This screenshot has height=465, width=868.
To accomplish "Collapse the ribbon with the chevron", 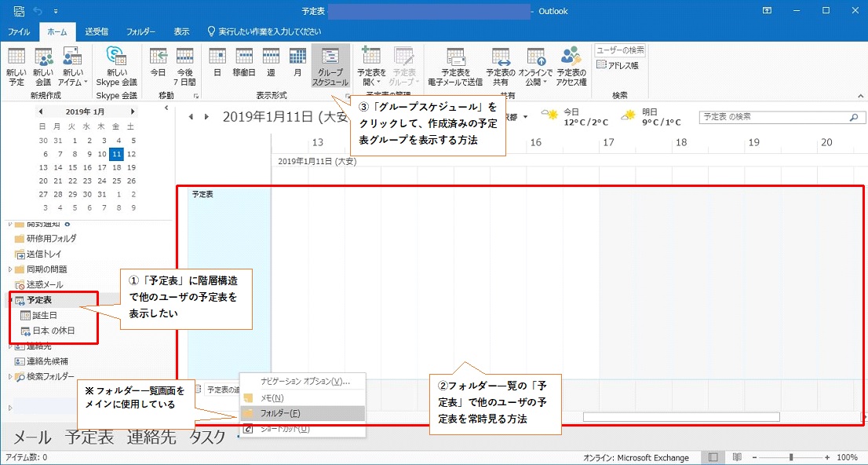I will (x=860, y=96).
